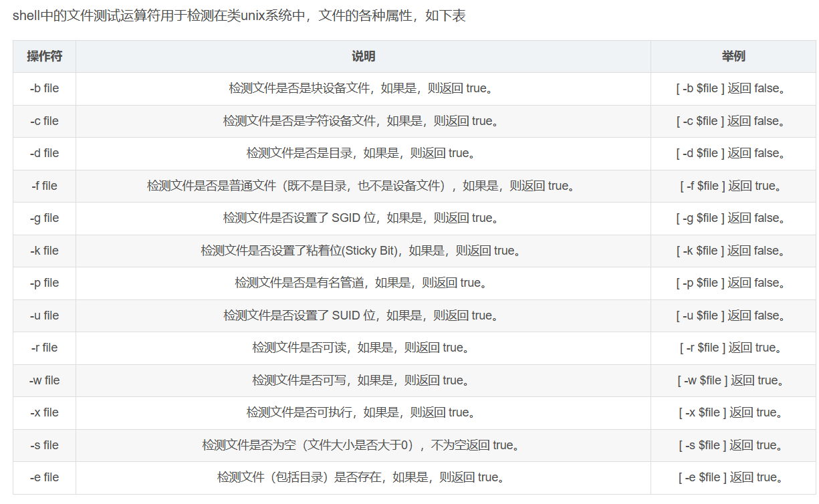Select the -k file operator cell
Viewport: 819px width, 504px height.
(x=44, y=251)
